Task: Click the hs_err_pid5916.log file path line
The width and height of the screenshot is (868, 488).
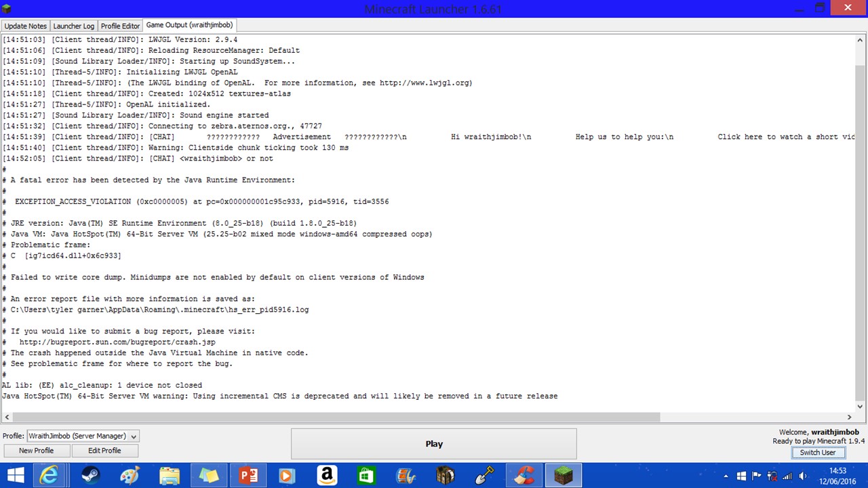Action: (x=155, y=310)
